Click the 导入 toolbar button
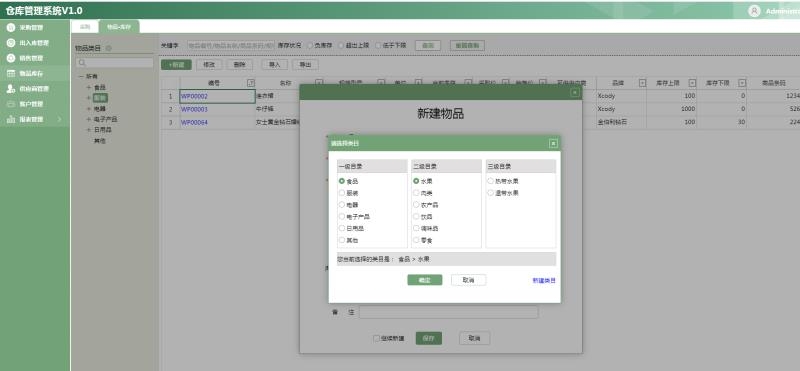The height and width of the screenshot is (371, 800). coord(274,65)
